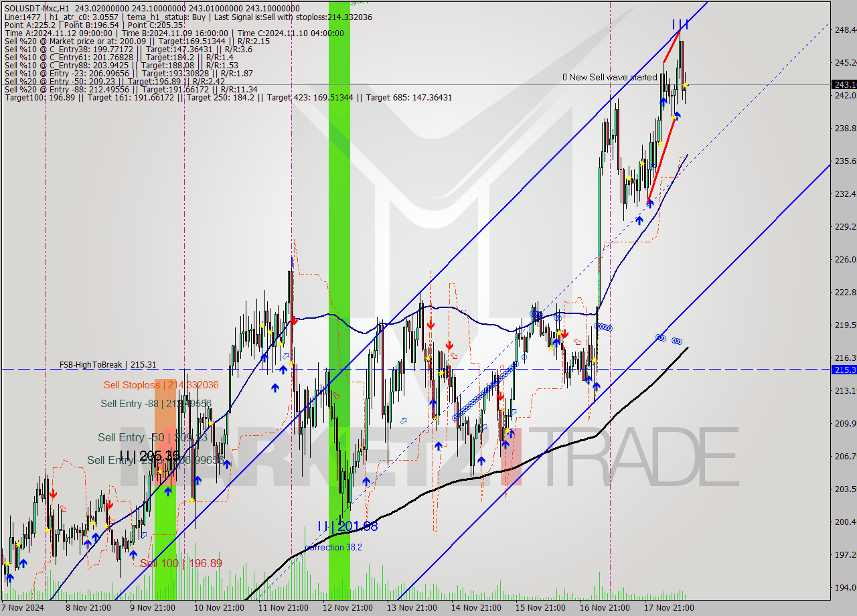Click the current price tag 243.1 on the axis
The height and width of the screenshot is (616, 857).
(844, 84)
